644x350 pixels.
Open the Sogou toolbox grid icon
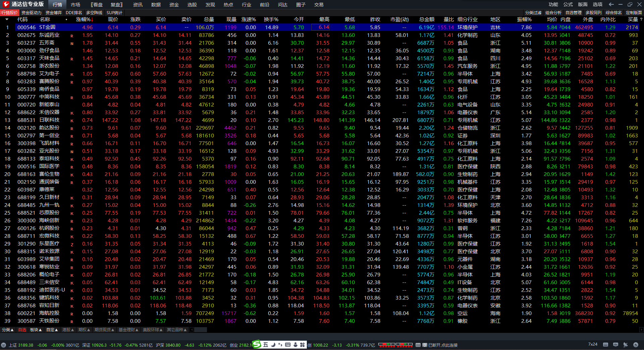302,345
